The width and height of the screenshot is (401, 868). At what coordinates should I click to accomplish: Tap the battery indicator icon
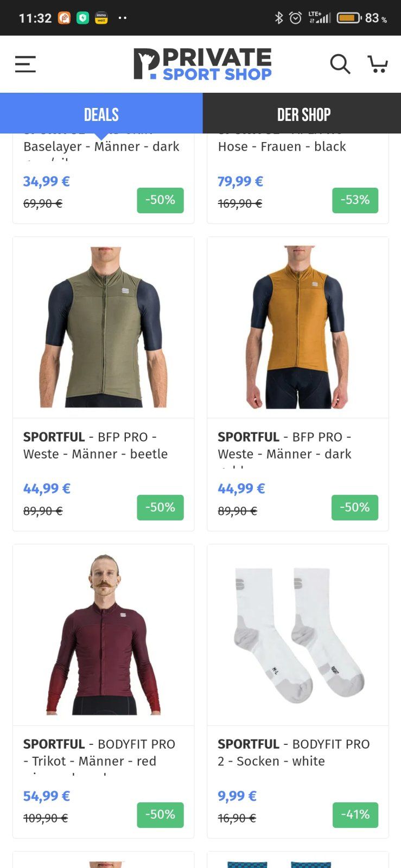pos(349,18)
